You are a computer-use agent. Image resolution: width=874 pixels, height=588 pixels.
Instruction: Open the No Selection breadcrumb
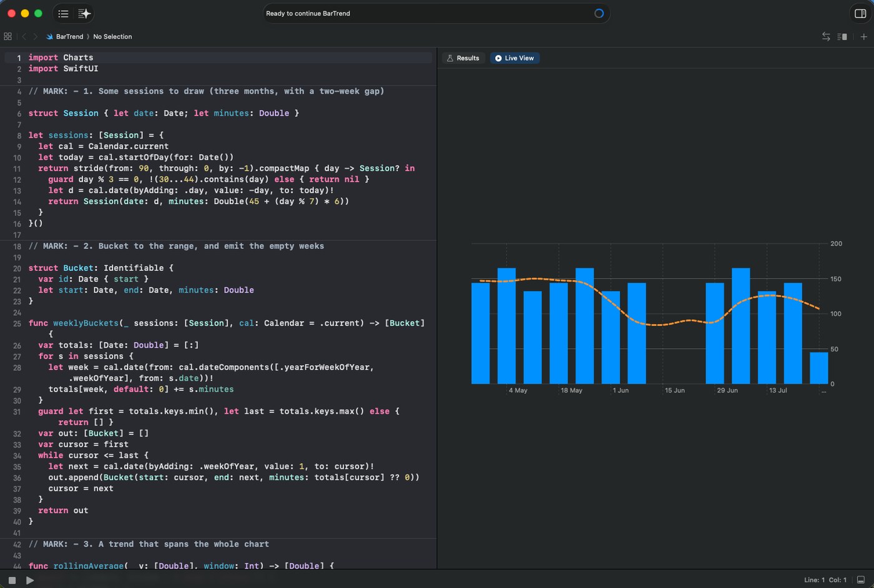112,36
